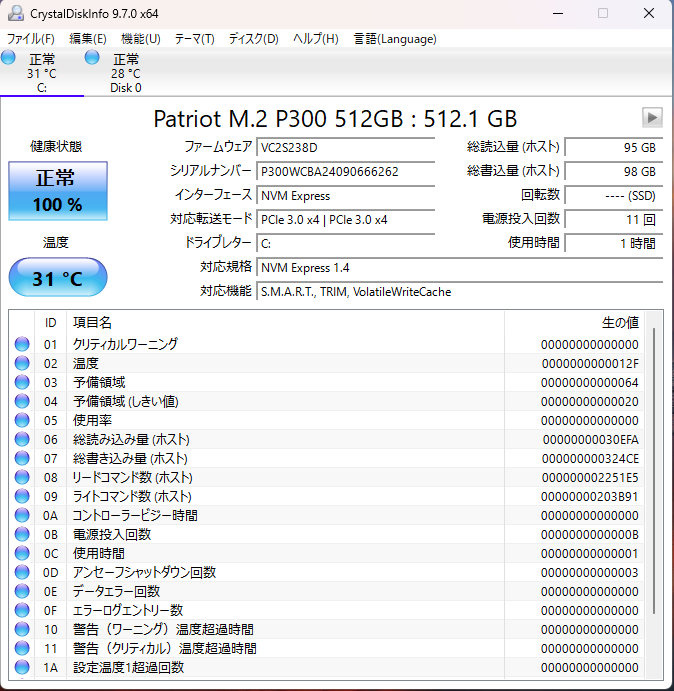Select the コントローラービジー時間 row label
The width and height of the screenshot is (674, 691).
click(135, 515)
